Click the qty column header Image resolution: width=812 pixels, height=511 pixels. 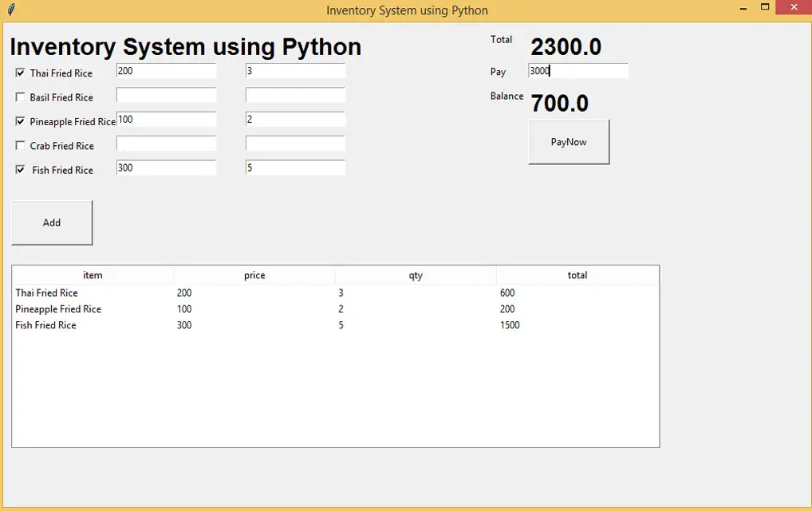click(x=416, y=274)
